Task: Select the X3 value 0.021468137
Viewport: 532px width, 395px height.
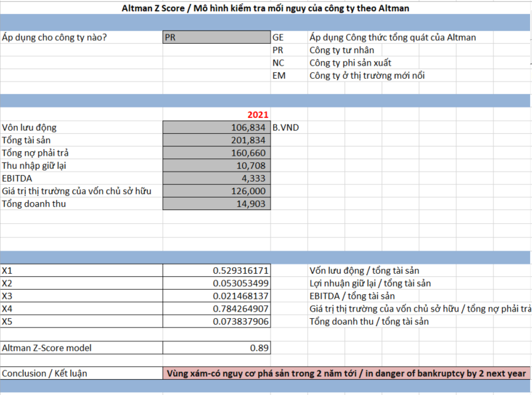Action: tap(216, 296)
